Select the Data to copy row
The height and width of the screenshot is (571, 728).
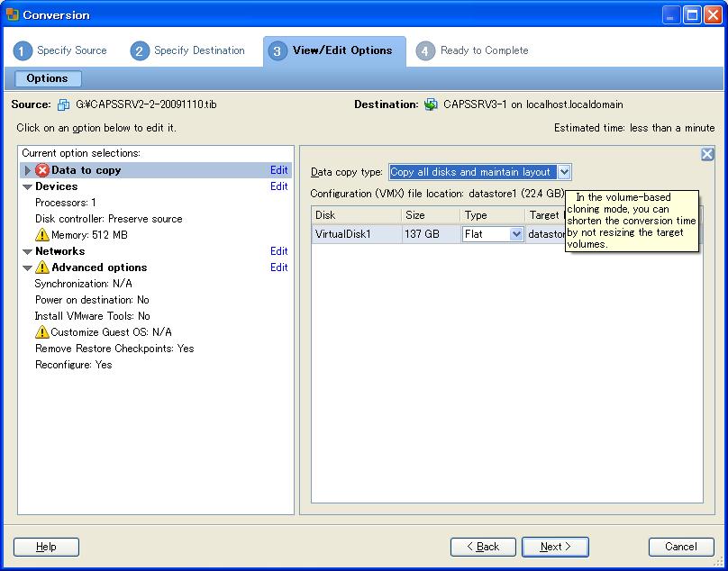156,170
